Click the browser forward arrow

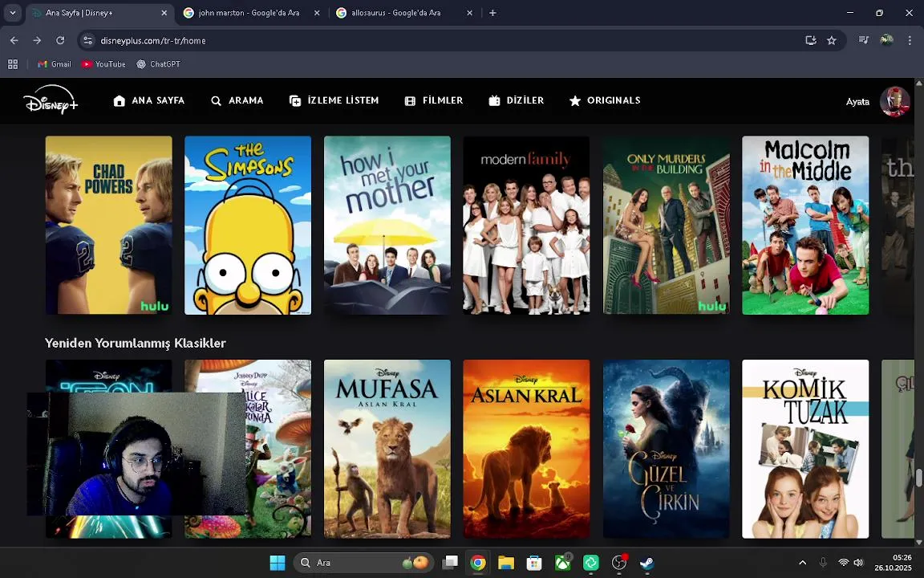click(x=37, y=41)
